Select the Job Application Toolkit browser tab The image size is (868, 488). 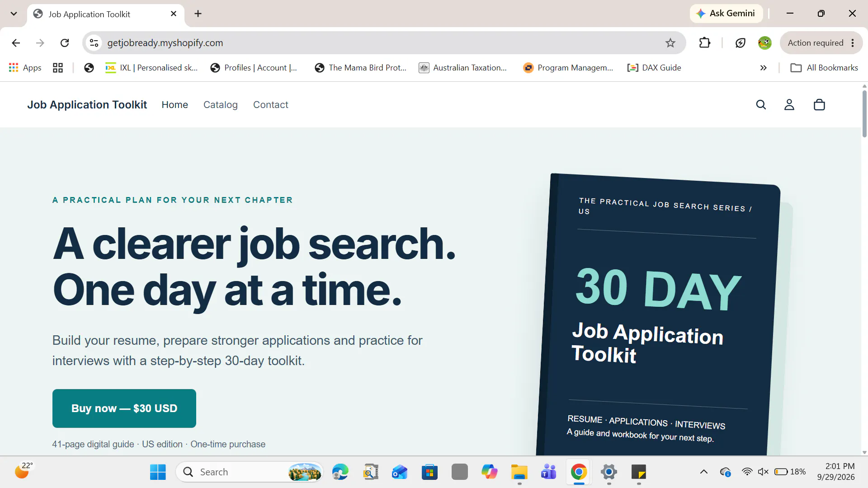106,14
